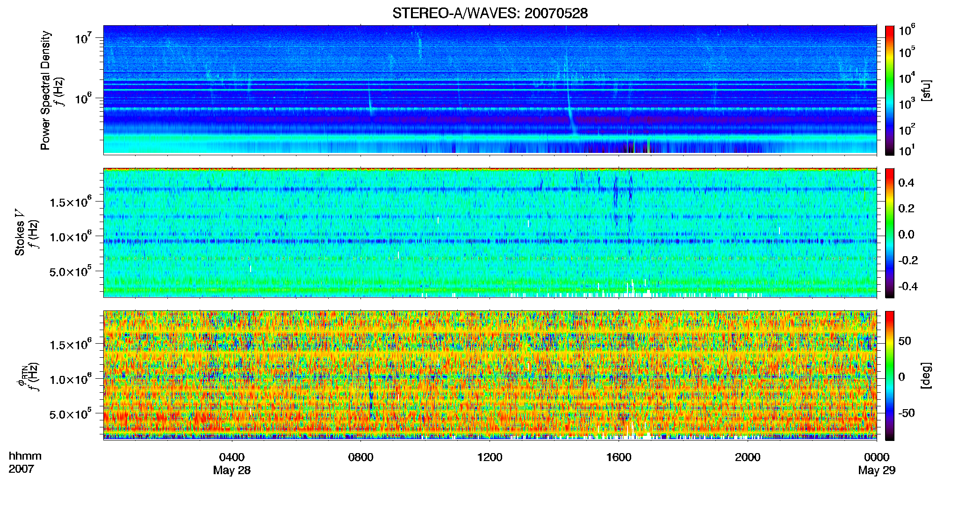Click the 1200 time tick label
The height and width of the screenshot is (505, 980).
(490, 457)
